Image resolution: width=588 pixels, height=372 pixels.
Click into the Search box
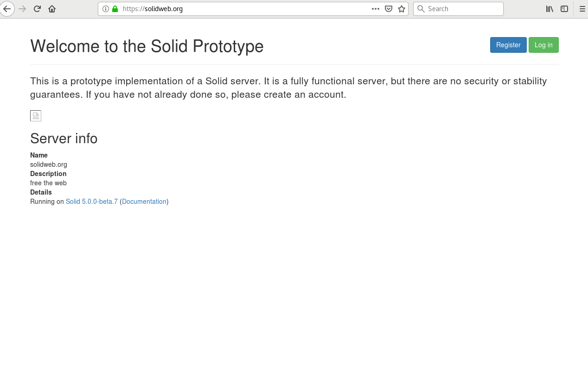[x=464, y=9]
